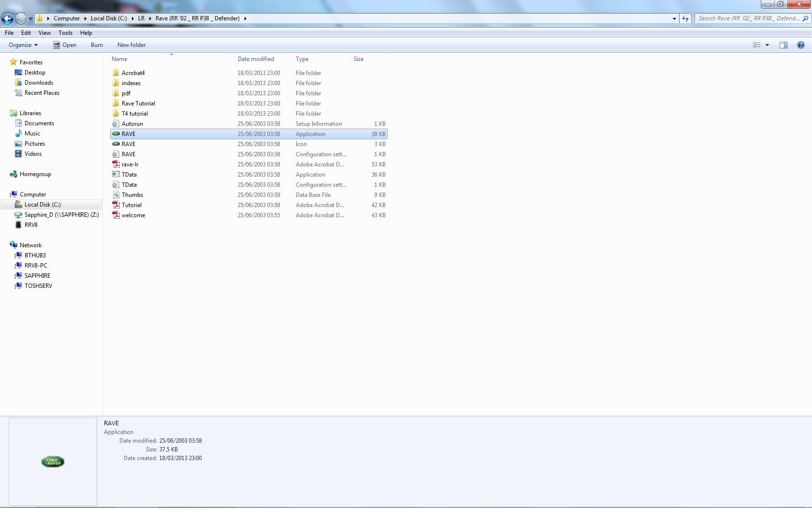Select the RAVE Icon file row
812x508 pixels.
[x=249, y=144]
